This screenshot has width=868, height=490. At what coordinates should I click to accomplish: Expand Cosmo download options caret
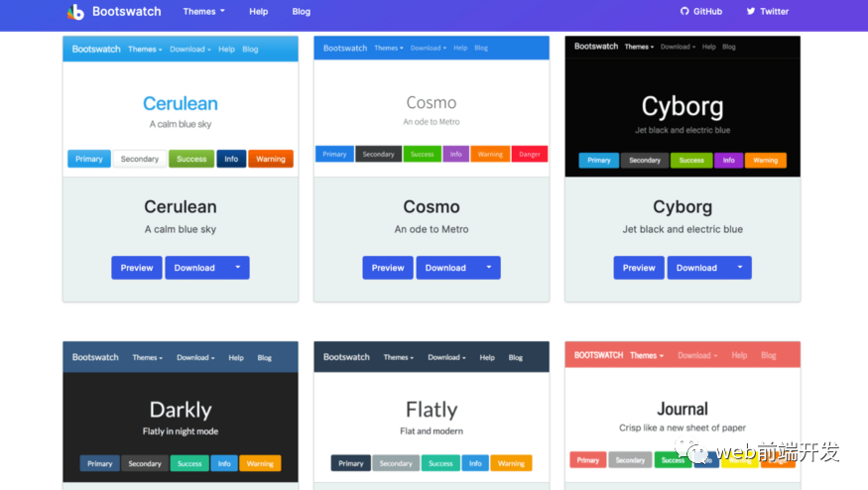(489, 268)
